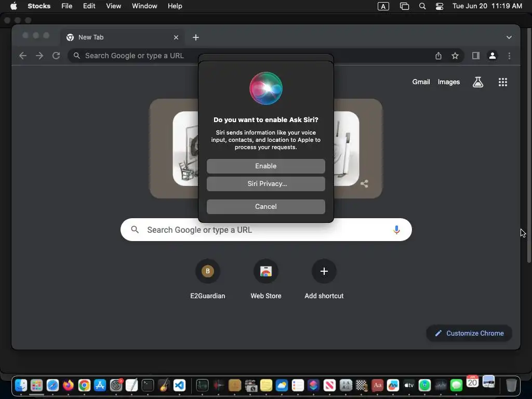Launch Chess from the Dock
The image size is (532, 399).
click(x=362, y=385)
